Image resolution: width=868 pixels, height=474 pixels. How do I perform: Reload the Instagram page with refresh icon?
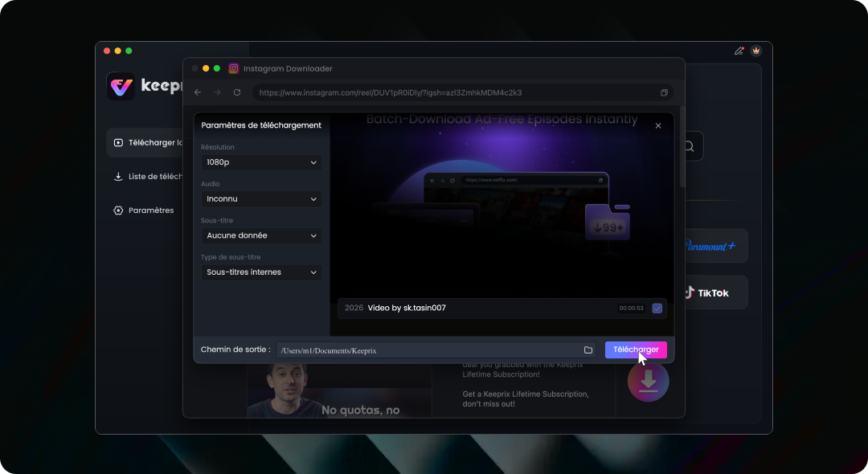click(237, 92)
